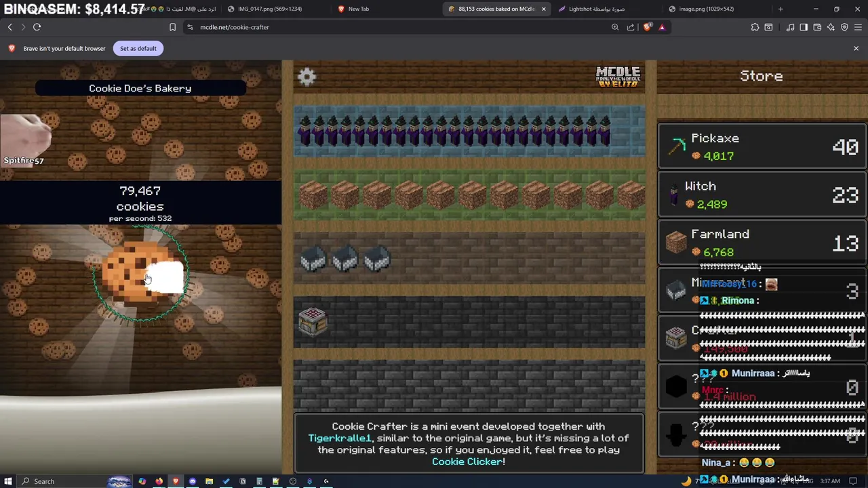Image resolution: width=868 pixels, height=488 pixels.
Task: Click the crafting table in building row
Action: click(x=313, y=321)
